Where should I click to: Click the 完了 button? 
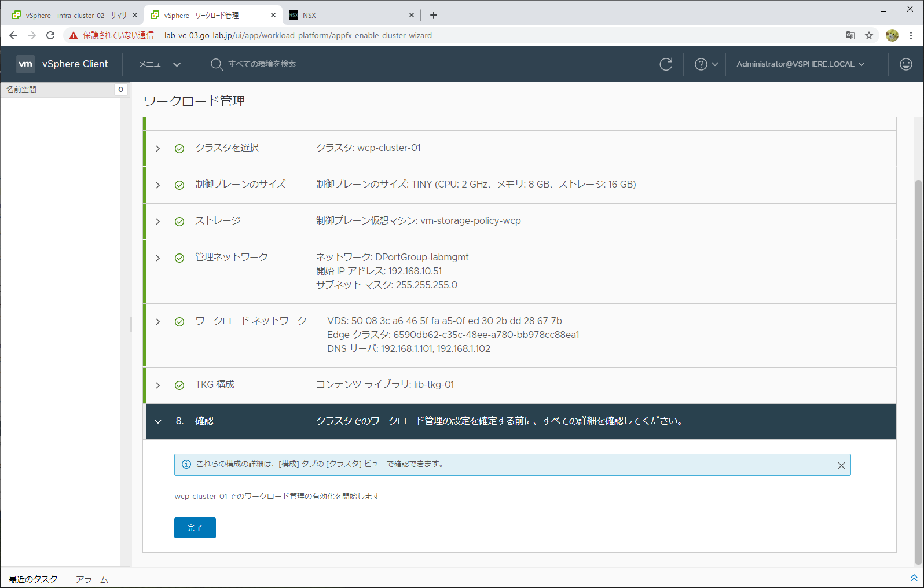point(195,528)
